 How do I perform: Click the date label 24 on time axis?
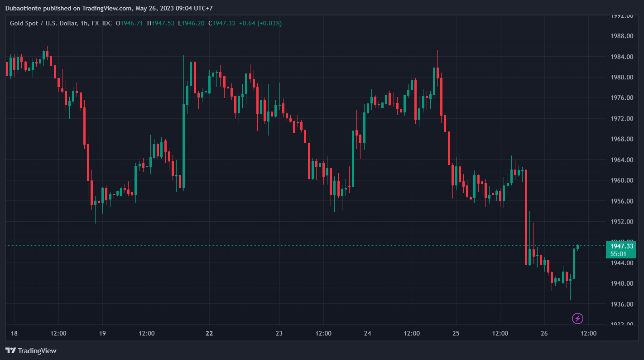tap(367, 333)
